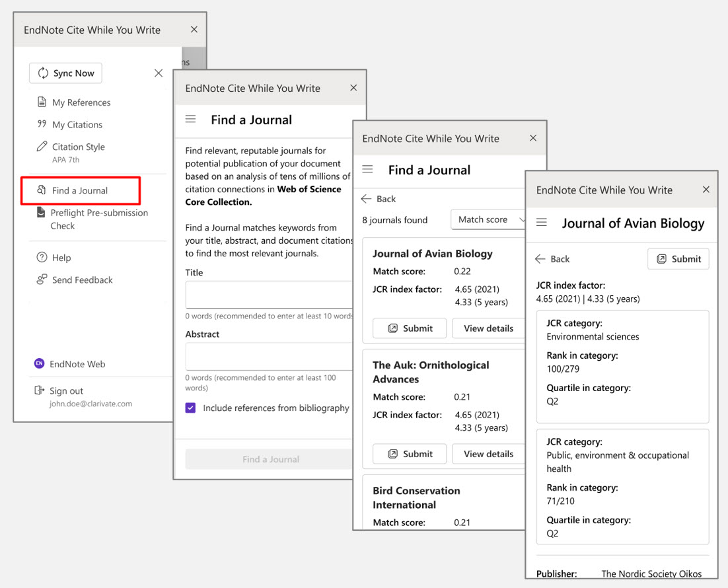Open My References from sidebar menu

(x=81, y=102)
